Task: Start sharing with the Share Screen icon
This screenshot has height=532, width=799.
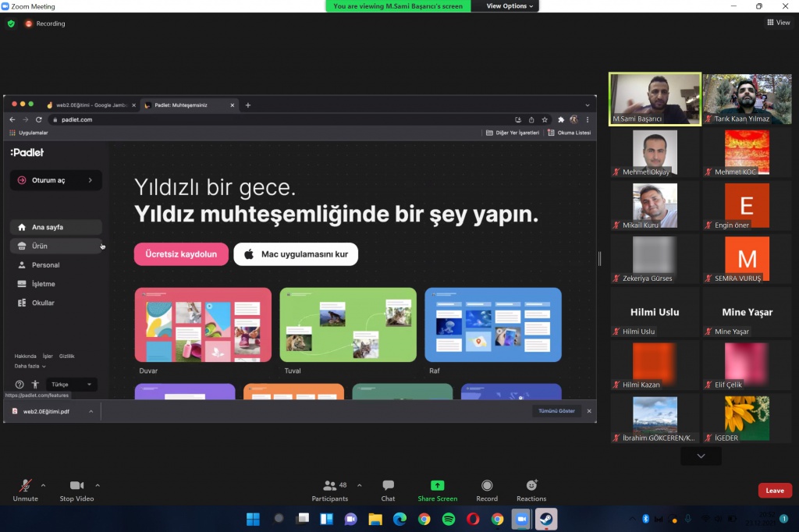Action: 437,485
